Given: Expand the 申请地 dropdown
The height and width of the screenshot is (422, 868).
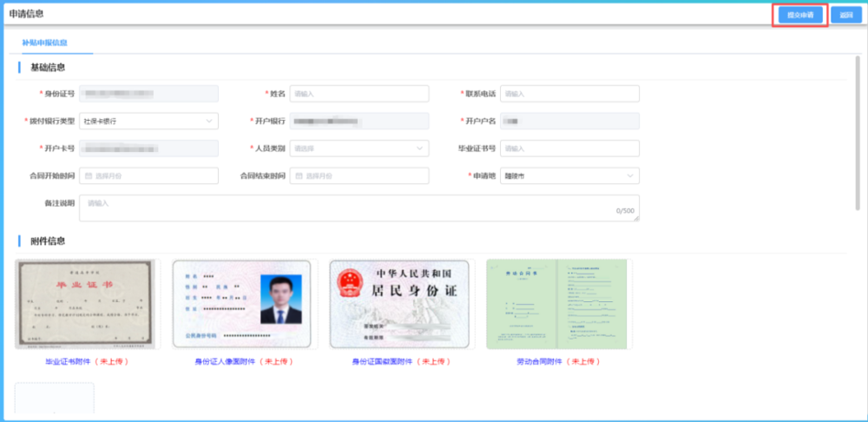Looking at the screenshot, I should [x=569, y=175].
